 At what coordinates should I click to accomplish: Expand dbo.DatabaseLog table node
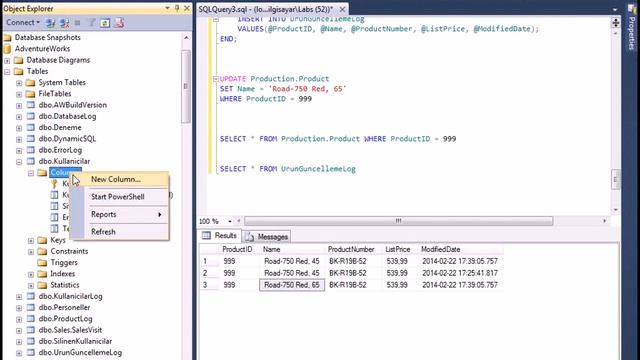19,117
